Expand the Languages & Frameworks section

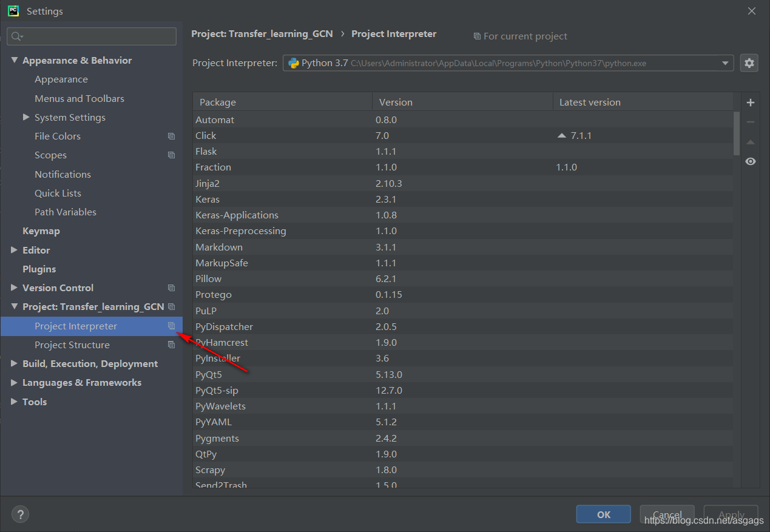[x=14, y=383]
